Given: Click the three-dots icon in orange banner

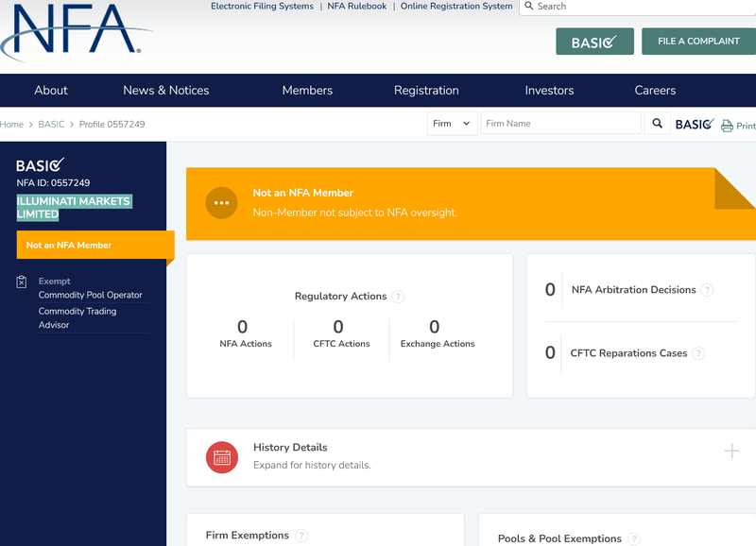Looking at the screenshot, I should click(x=221, y=203).
